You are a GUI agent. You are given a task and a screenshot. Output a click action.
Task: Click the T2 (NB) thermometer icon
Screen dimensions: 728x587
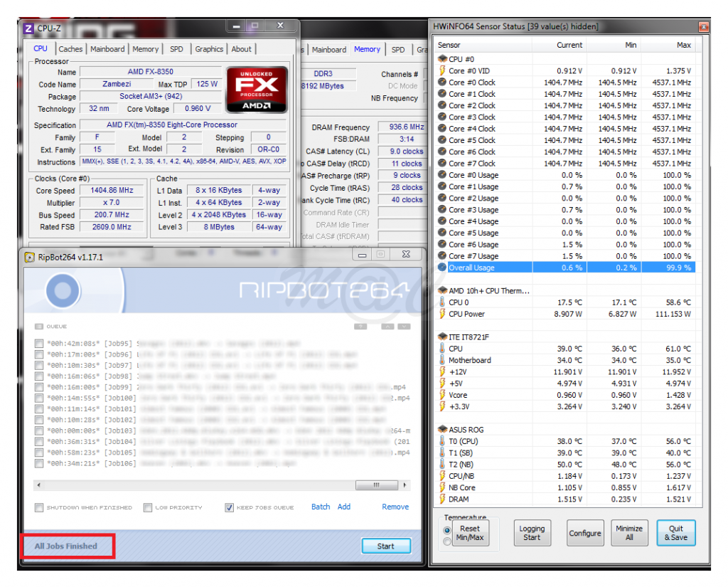tap(441, 465)
